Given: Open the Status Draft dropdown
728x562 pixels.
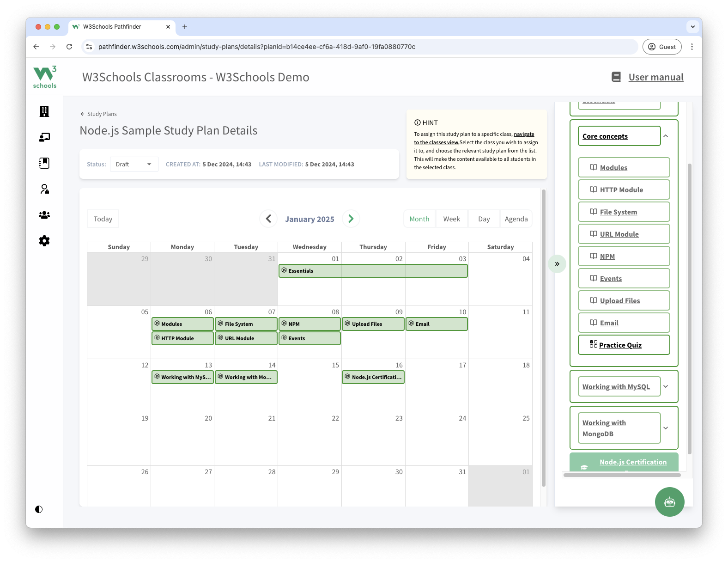Looking at the screenshot, I should 134,164.
